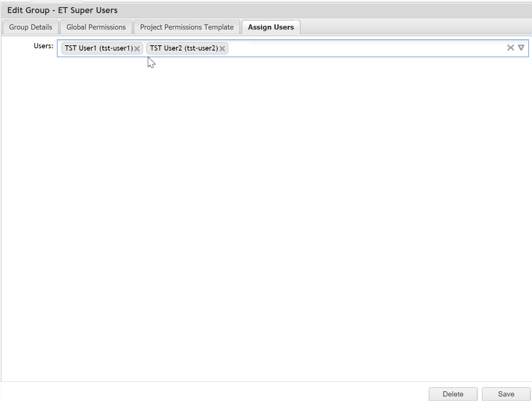Expand the Users dropdown arrow
Screen dimensions: 532x401
pos(521,48)
